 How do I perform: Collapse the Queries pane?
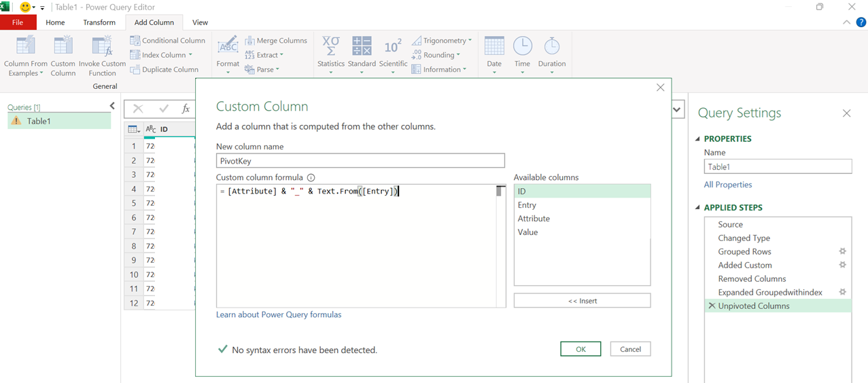(x=112, y=106)
